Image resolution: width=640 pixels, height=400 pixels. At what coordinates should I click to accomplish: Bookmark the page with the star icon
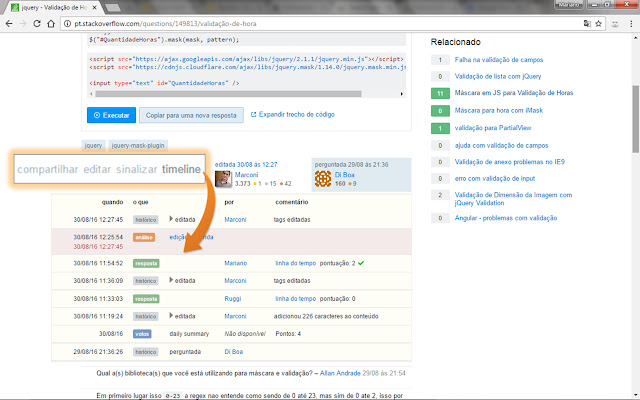(598, 24)
